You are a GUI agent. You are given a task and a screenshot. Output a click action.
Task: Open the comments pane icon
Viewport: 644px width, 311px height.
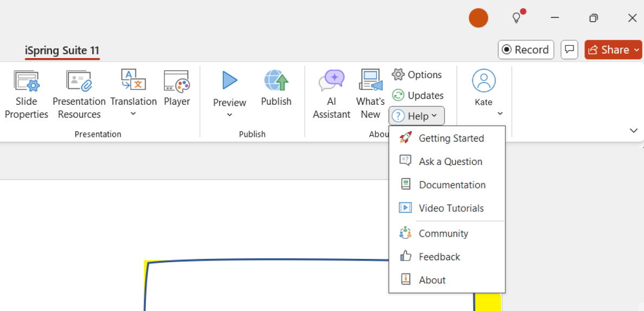pyautogui.click(x=569, y=50)
